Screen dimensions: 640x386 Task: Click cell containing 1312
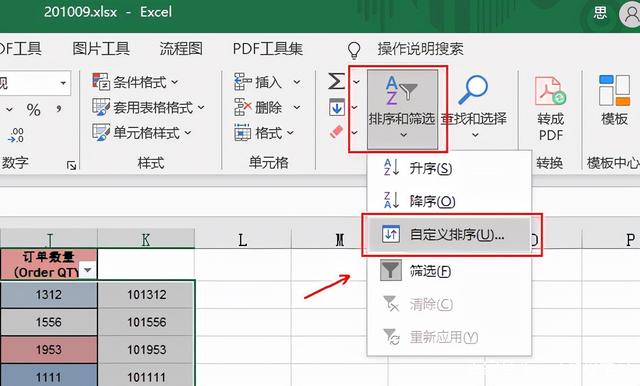click(49, 295)
